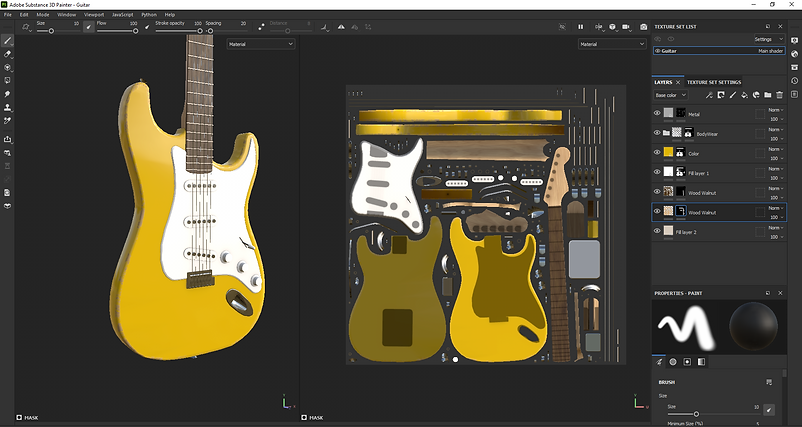This screenshot has height=427, width=802.
Task: Click the delete layer trash icon
Action: click(778, 95)
